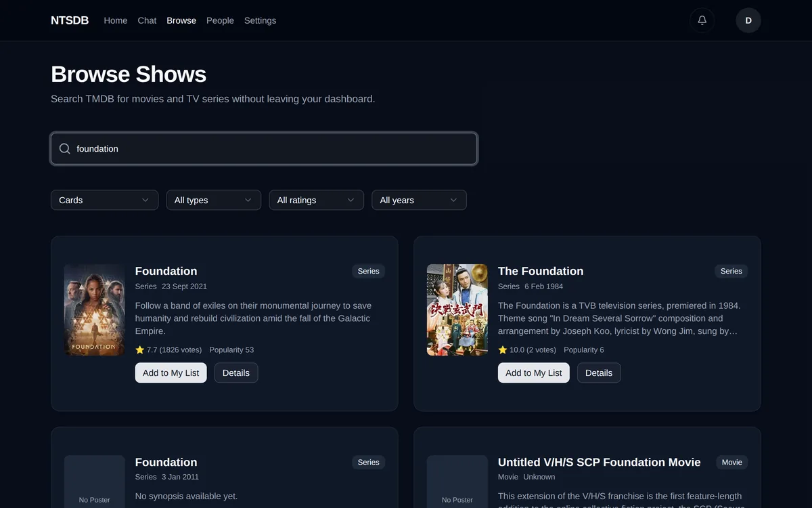Click the Movie badge on the V/H/S card
Viewport: 812px width, 508px height.
pyautogui.click(x=732, y=462)
